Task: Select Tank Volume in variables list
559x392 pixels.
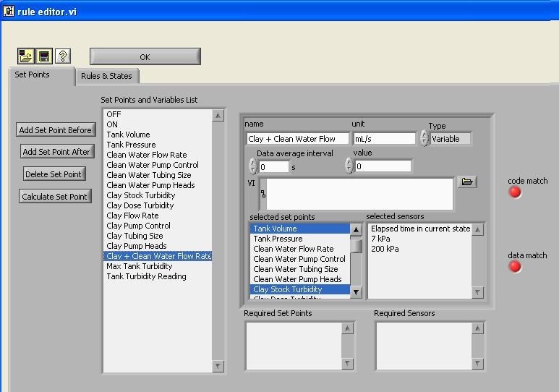Action: pos(158,135)
